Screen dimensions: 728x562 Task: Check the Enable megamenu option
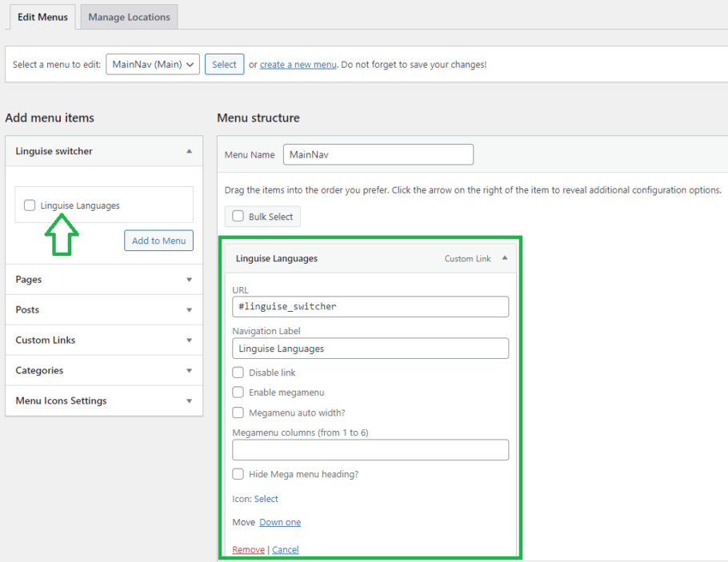[x=238, y=393]
